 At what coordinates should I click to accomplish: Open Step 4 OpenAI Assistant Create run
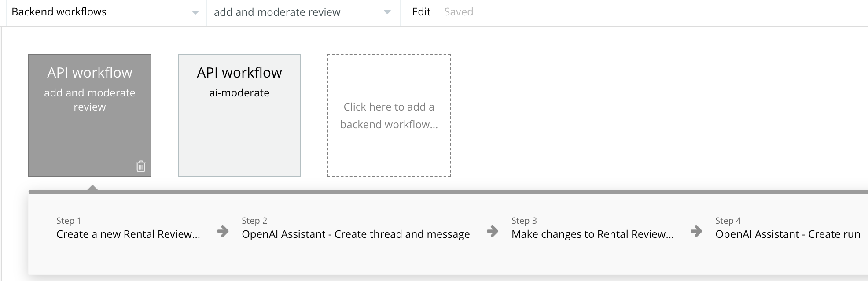click(x=787, y=228)
